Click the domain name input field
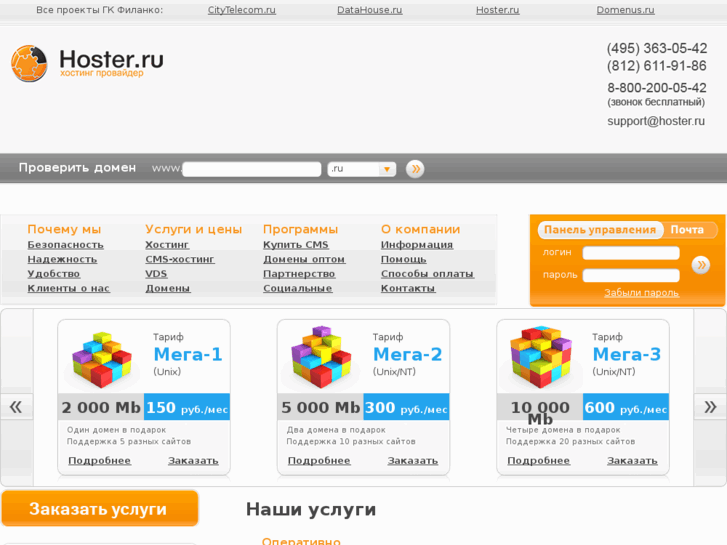Screen dimensions: 727x545 pos(252,169)
